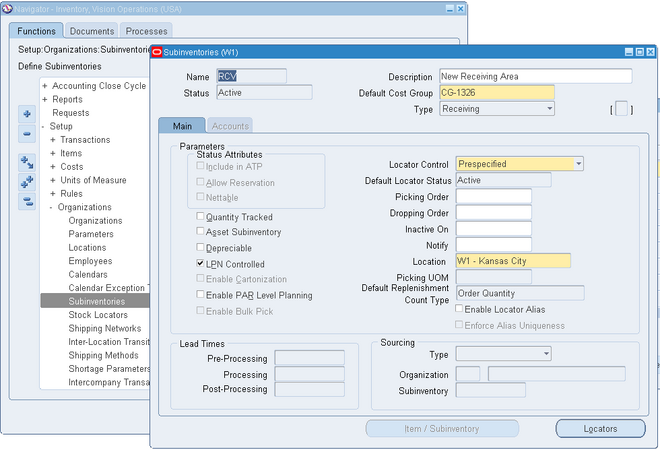Expand the Costs node under Setup
The image size is (660, 450).
(53, 167)
